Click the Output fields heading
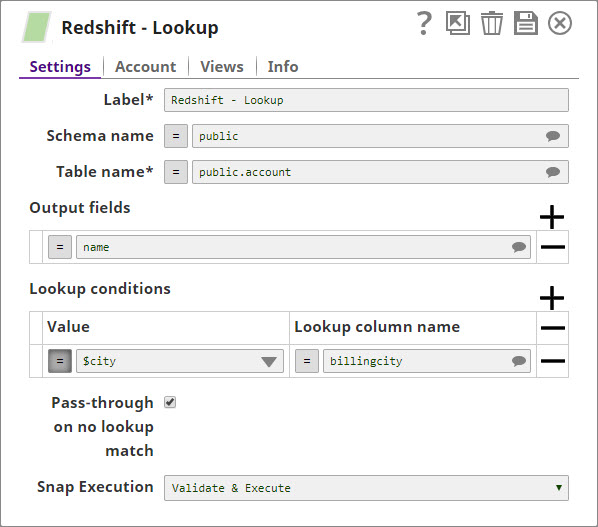 tap(80, 208)
